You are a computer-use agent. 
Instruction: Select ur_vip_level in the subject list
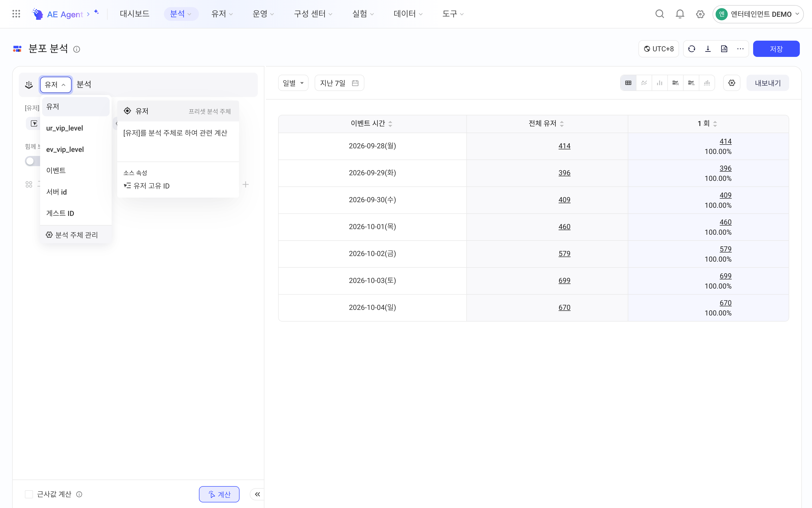pos(76,128)
